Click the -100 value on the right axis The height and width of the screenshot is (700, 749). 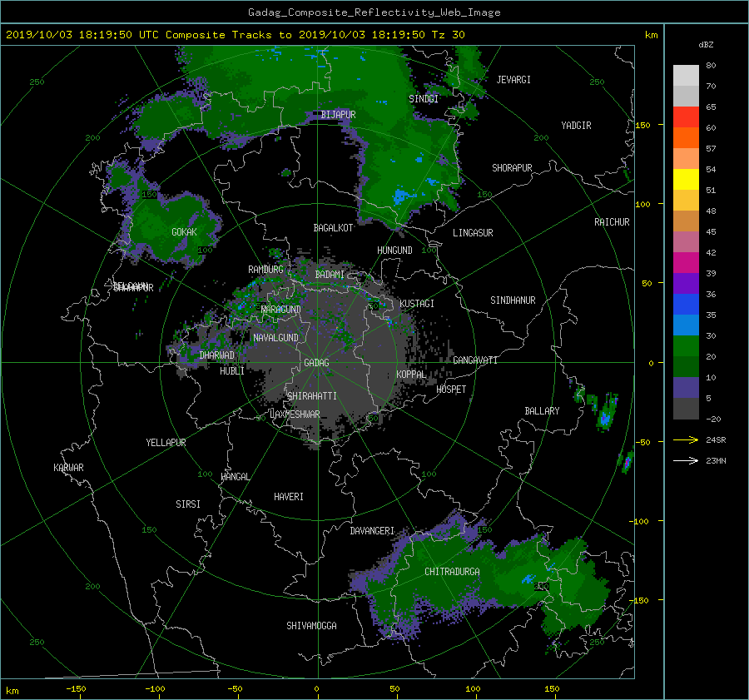[x=640, y=521]
